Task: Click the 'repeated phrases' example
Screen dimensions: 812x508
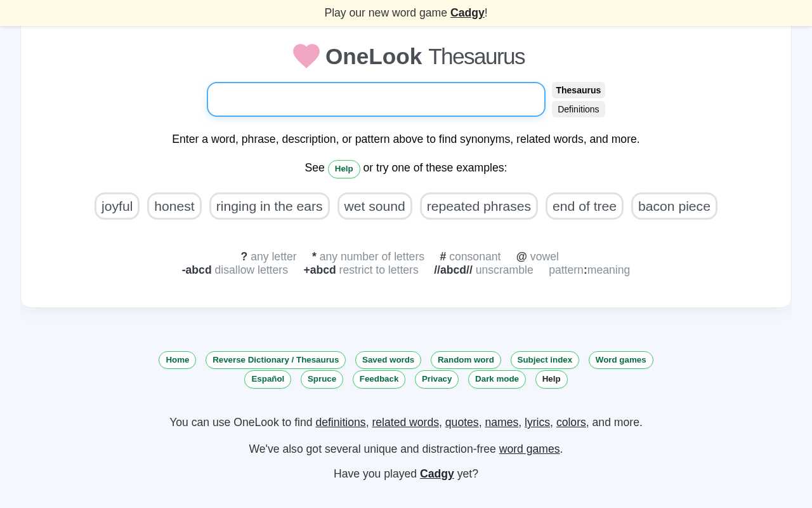Action: point(478,206)
